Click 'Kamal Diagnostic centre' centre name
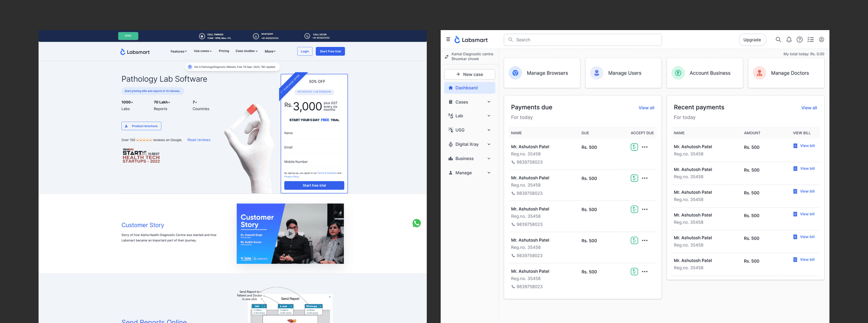Viewport: 868px width, 323px height. click(472, 54)
